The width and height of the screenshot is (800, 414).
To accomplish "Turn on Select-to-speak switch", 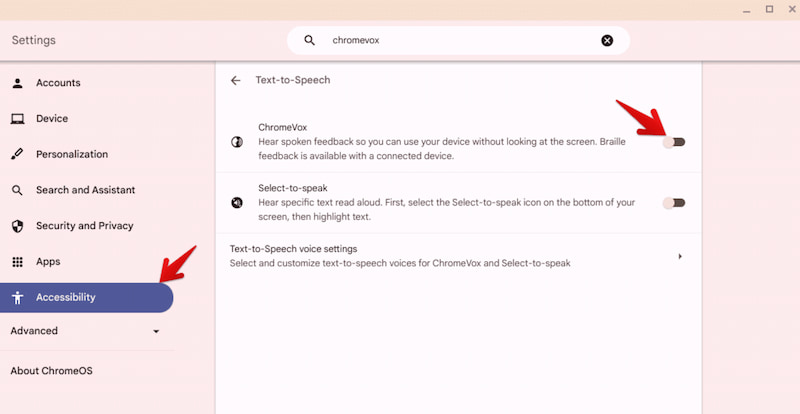I will [673, 203].
